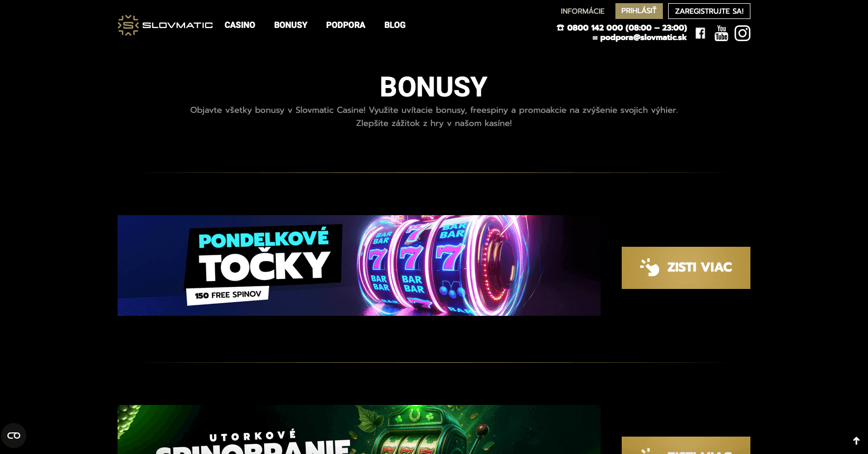Screen dimensions: 868x454
Task: Click the podpora@slovmatic.sk email link
Action: [x=643, y=37]
